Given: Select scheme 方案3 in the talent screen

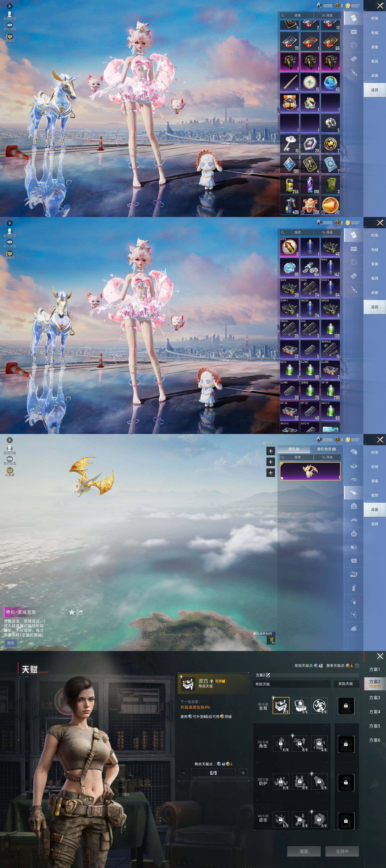Looking at the screenshot, I should click(374, 697).
